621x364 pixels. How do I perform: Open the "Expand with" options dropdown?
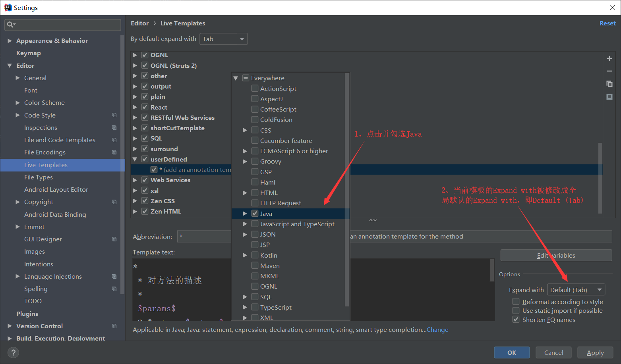click(576, 289)
